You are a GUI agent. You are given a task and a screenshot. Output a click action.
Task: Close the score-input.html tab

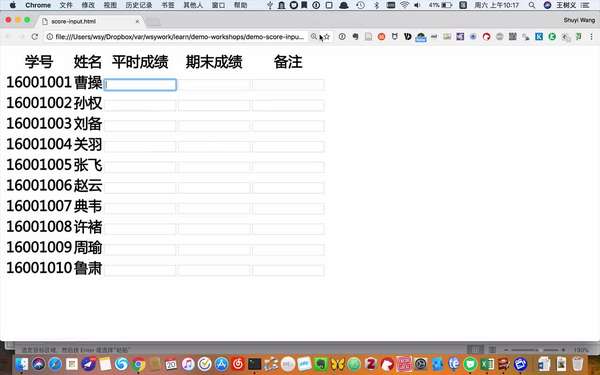tap(137, 21)
